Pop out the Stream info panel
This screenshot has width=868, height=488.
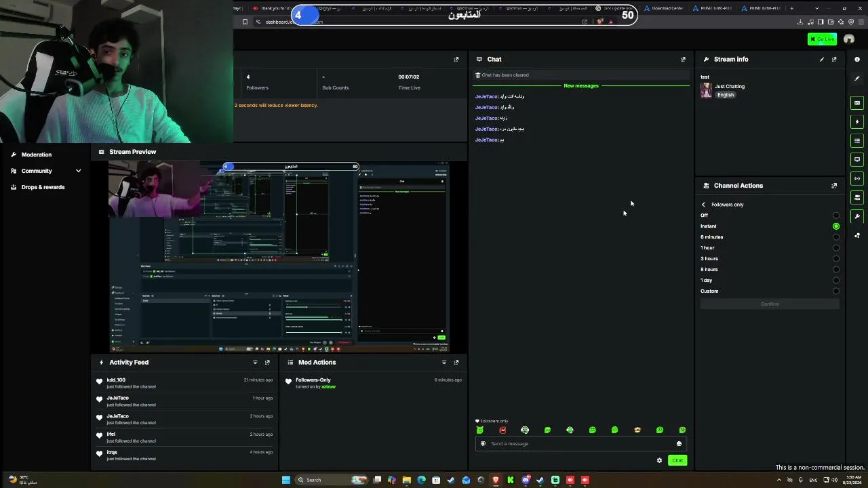(x=834, y=60)
